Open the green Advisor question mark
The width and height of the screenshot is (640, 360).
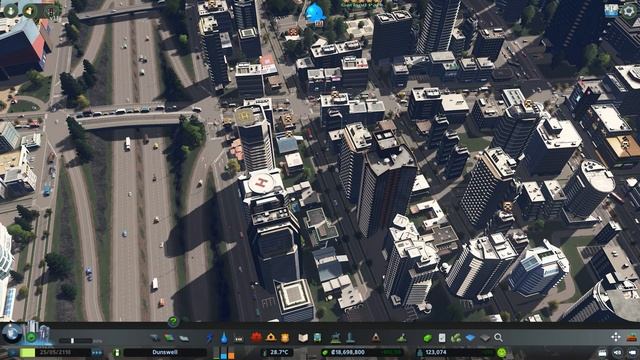[x=173, y=322]
